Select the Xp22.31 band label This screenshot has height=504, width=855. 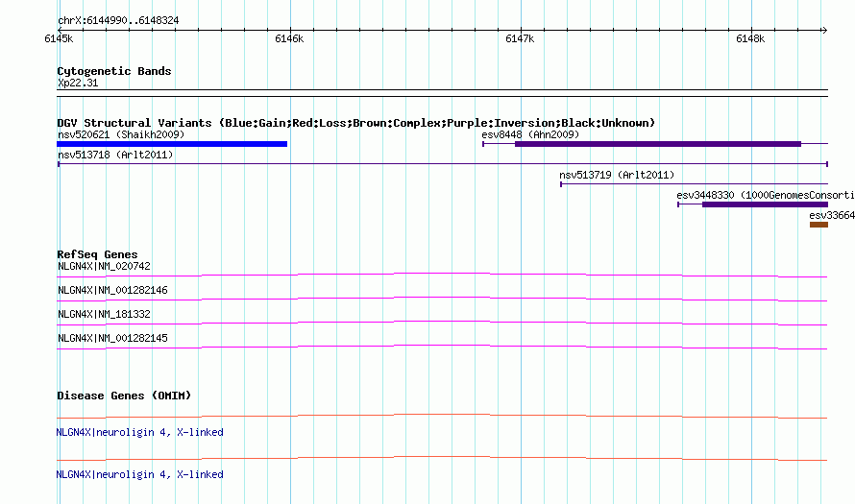click(78, 83)
